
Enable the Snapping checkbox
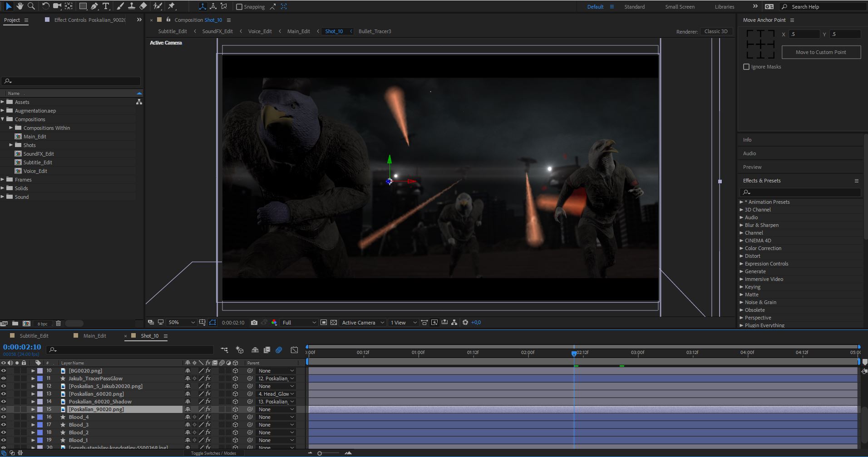pyautogui.click(x=239, y=7)
